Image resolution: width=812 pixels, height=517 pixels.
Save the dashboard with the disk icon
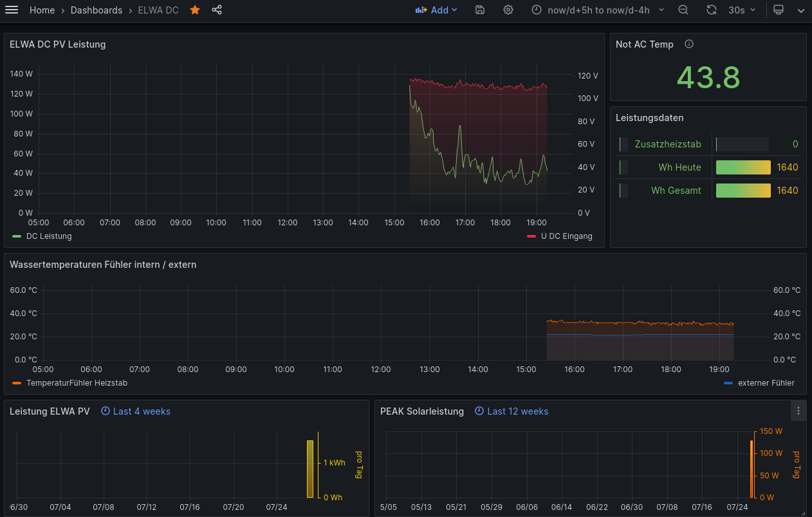[480, 10]
